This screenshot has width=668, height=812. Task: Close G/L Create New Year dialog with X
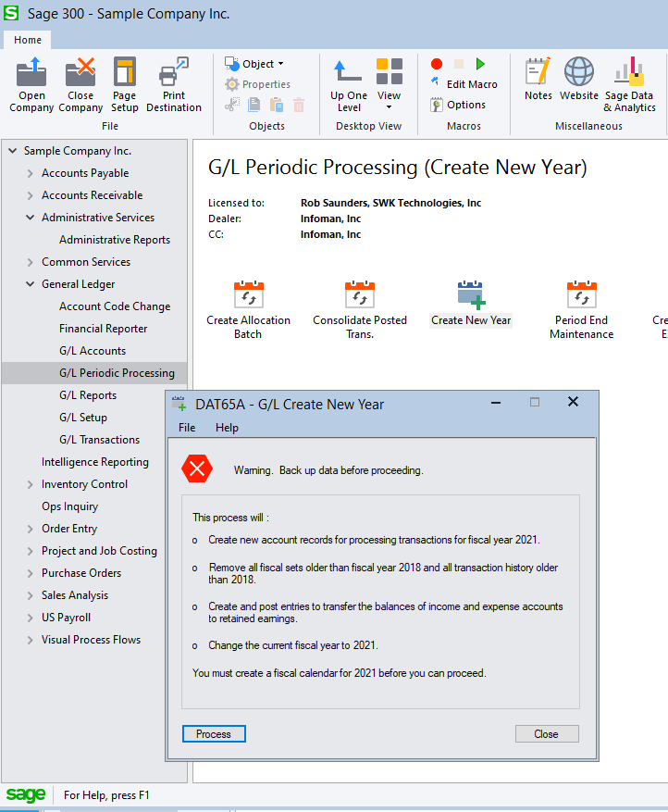[573, 402]
